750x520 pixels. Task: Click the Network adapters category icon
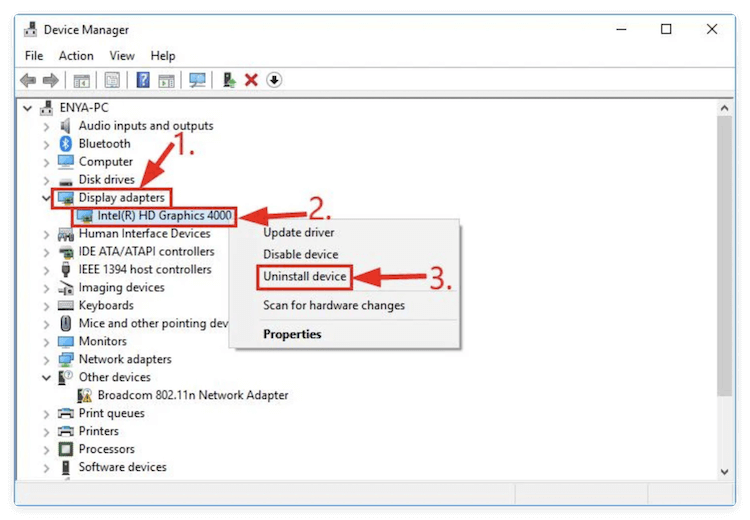[x=66, y=359]
